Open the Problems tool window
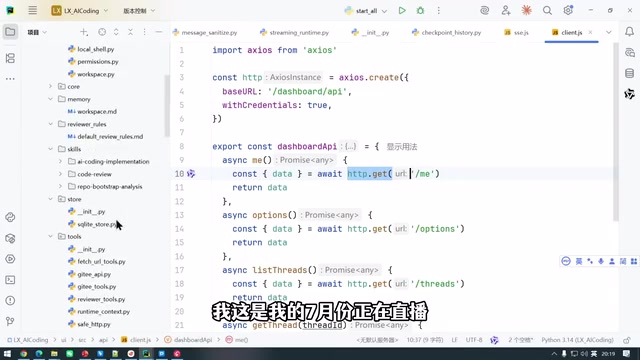Viewport: 640px width, 360px height. pyautogui.click(x=10, y=300)
